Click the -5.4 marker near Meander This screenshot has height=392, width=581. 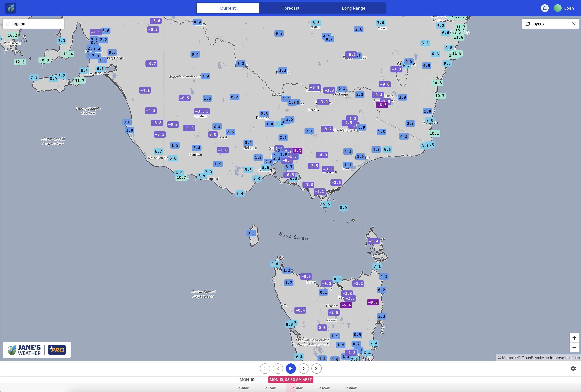(x=346, y=305)
